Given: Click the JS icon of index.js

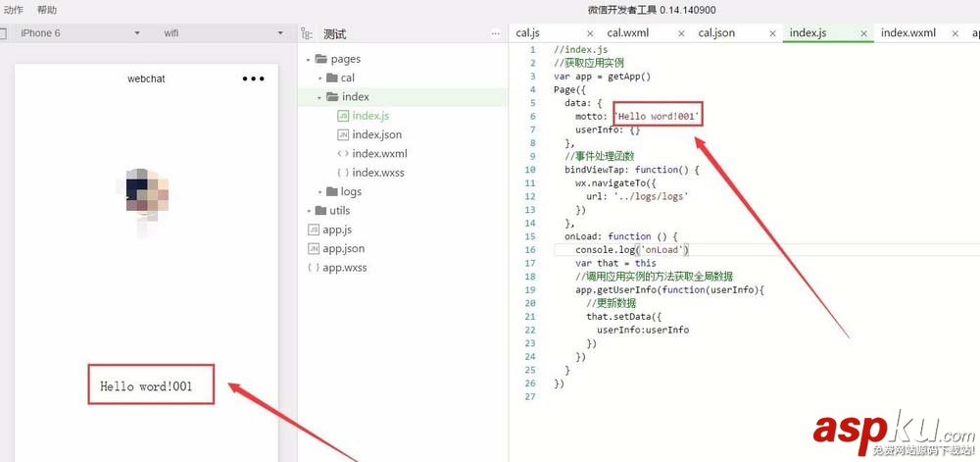Looking at the screenshot, I should coord(342,116).
